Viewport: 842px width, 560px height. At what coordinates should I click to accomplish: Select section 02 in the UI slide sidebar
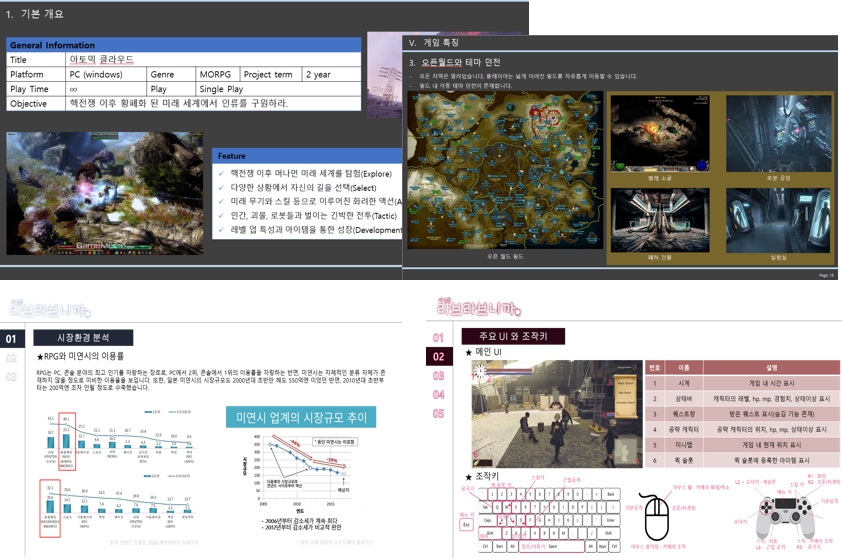438,356
